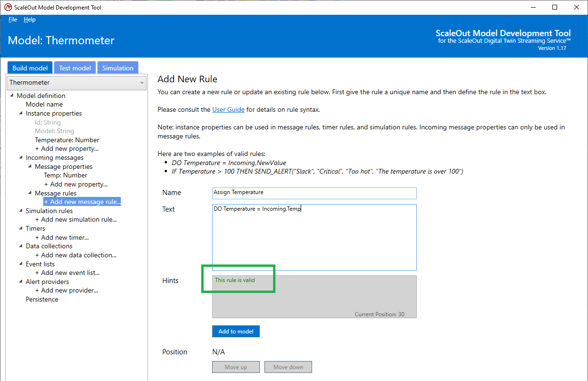Add new property under Message properties
This screenshot has width=588, height=381.
[x=76, y=184]
